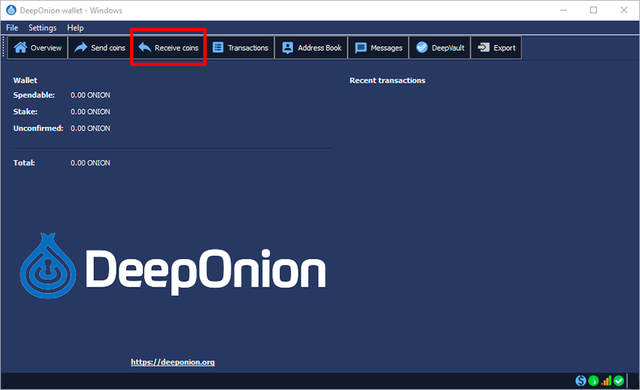Click the toolbar drag handle
The image size is (640, 390).
[x=4, y=48]
